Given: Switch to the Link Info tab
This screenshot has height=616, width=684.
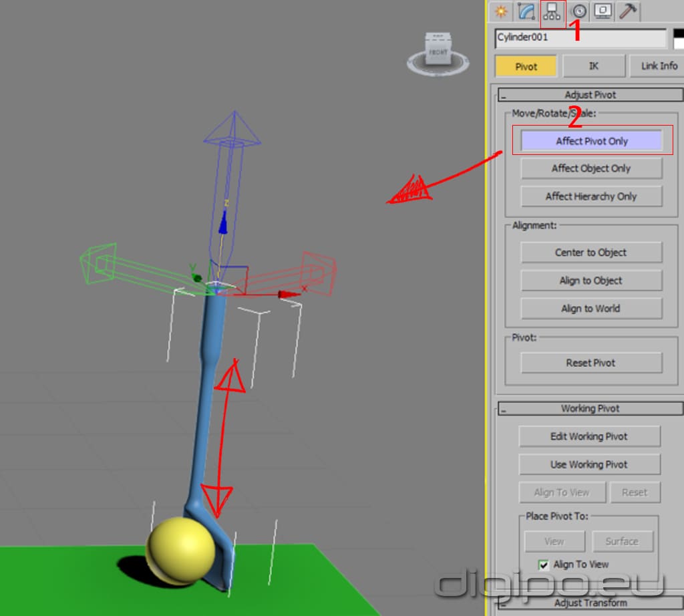Looking at the screenshot, I should (657, 66).
